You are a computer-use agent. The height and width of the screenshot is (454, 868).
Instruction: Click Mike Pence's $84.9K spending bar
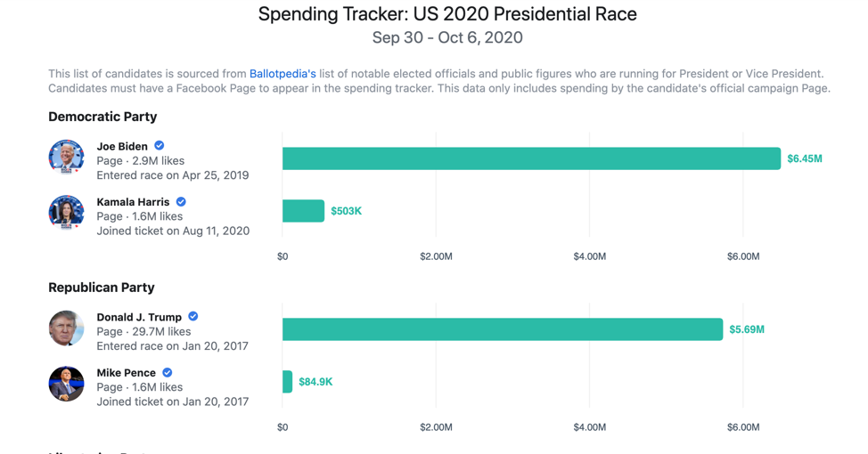click(x=288, y=382)
